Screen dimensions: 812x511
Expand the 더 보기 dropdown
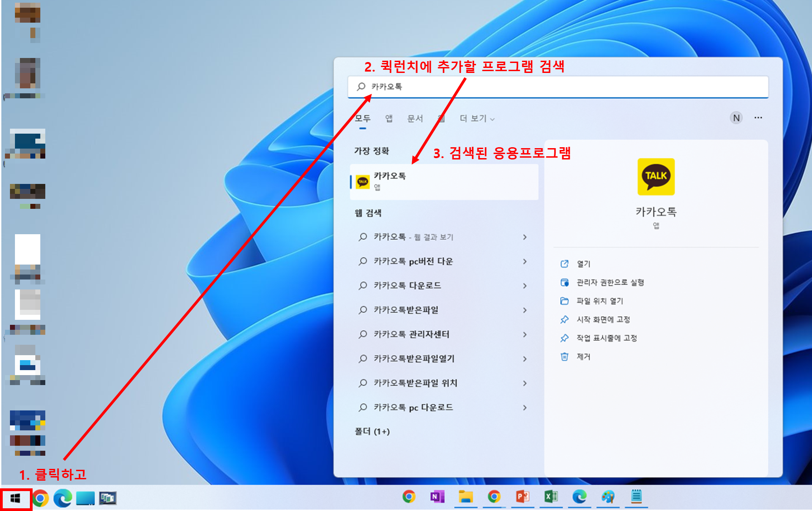pyautogui.click(x=477, y=118)
